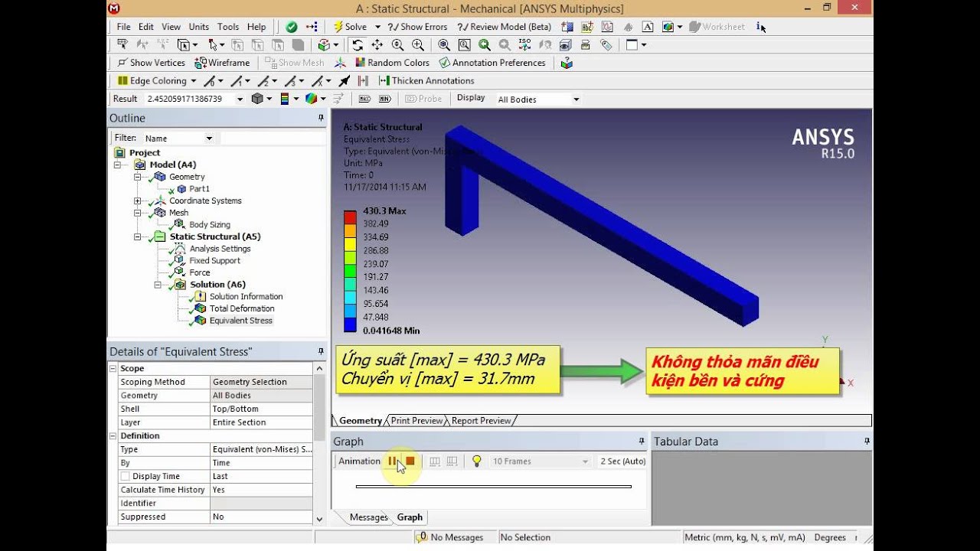Toggle Show Vertices
The height and width of the screenshot is (551, 980).
[x=151, y=63]
